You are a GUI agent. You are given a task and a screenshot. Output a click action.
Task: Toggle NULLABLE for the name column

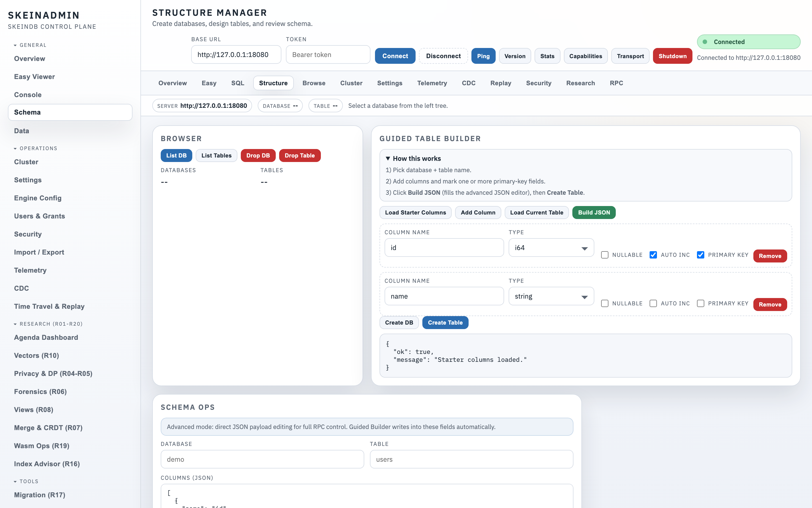point(605,303)
